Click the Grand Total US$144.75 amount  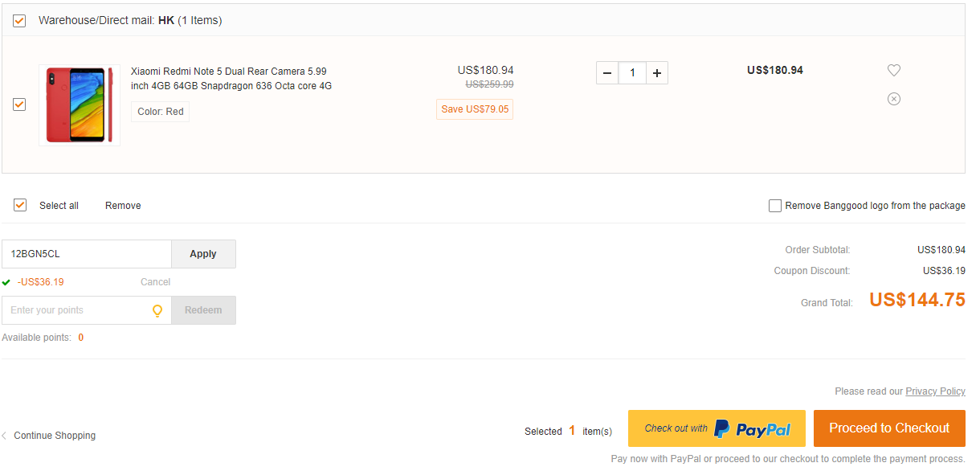[x=917, y=300]
